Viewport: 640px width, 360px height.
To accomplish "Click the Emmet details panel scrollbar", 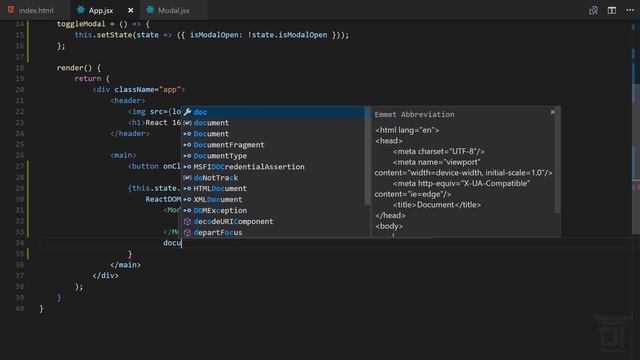I will pos(558,160).
